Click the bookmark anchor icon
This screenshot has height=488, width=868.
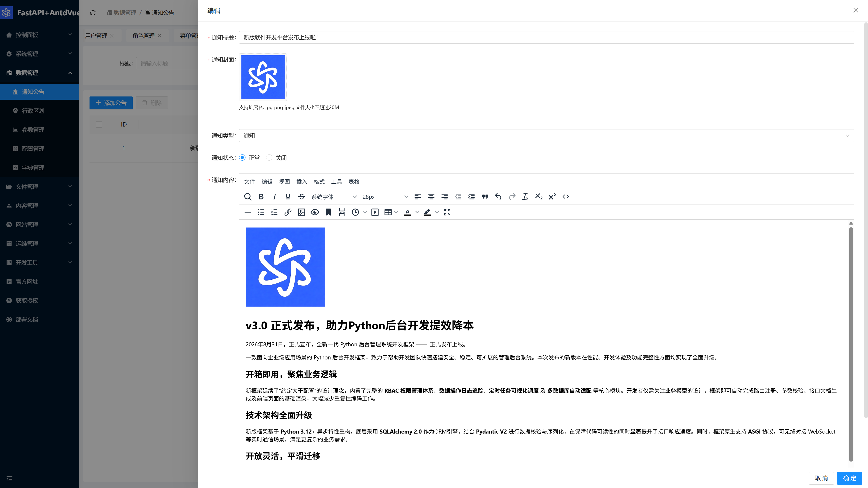click(x=328, y=212)
